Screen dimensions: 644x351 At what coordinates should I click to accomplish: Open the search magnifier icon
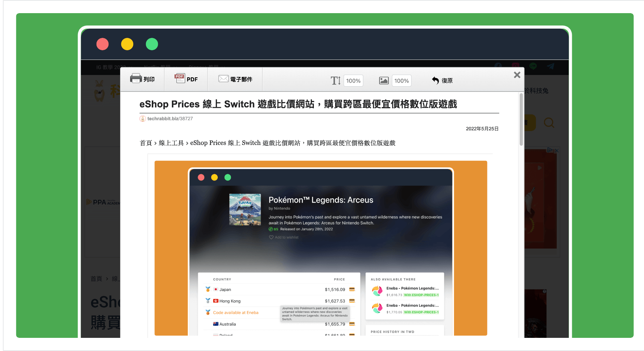(549, 123)
